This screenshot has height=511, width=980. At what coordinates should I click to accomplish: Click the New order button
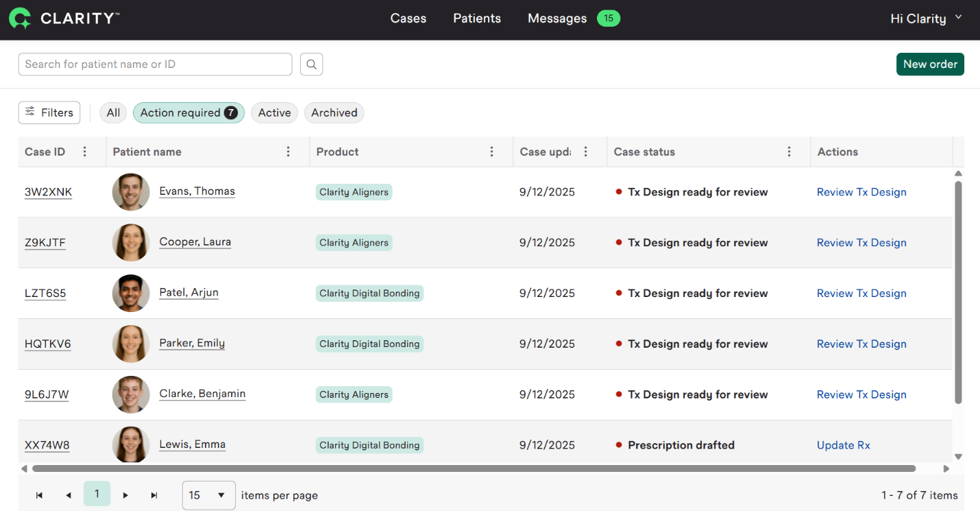[930, 64]
